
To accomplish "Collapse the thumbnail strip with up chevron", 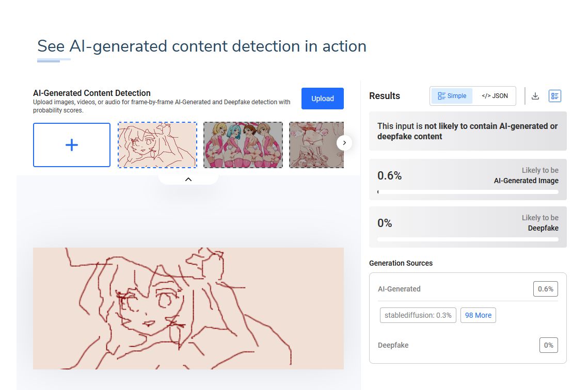I will point(188,180).
